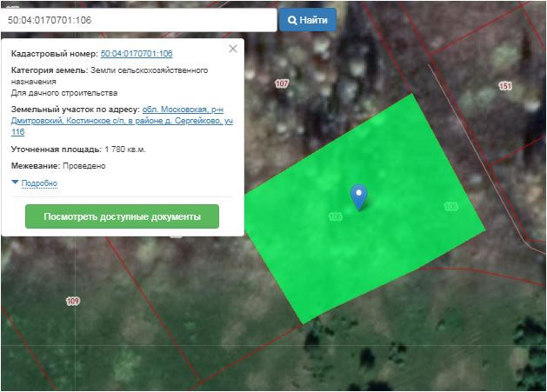The height and width of the screenshot is (392, 547).
Task: Click the 108 label on the green parcel
Action: coord(450,206)
